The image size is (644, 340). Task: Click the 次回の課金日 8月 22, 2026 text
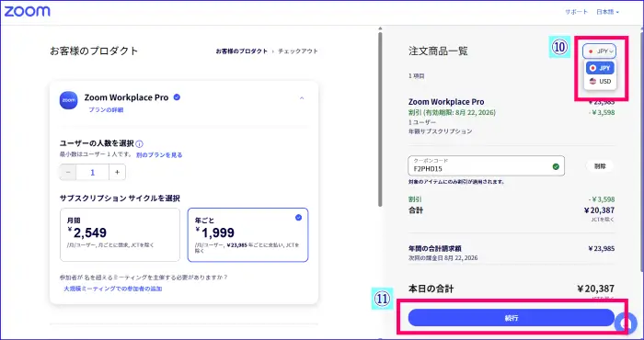(443, 258)
